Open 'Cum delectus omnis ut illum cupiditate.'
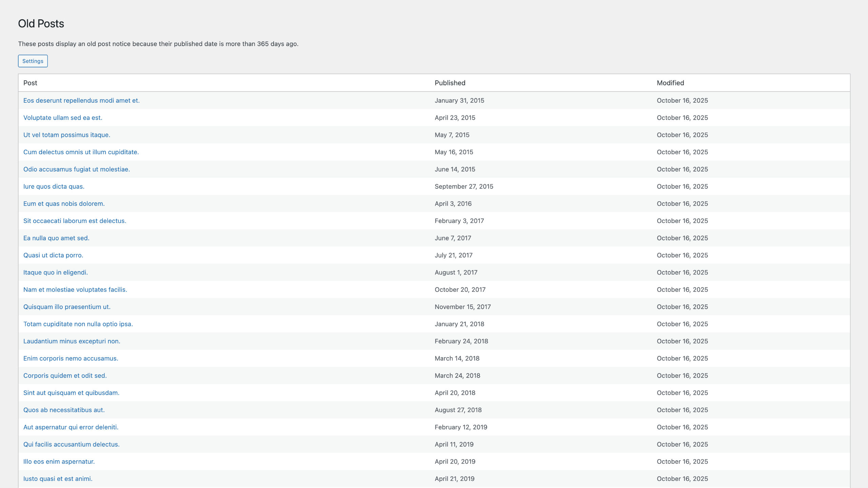The width and height of the screenshot is (868, 488). pos(81,152)
